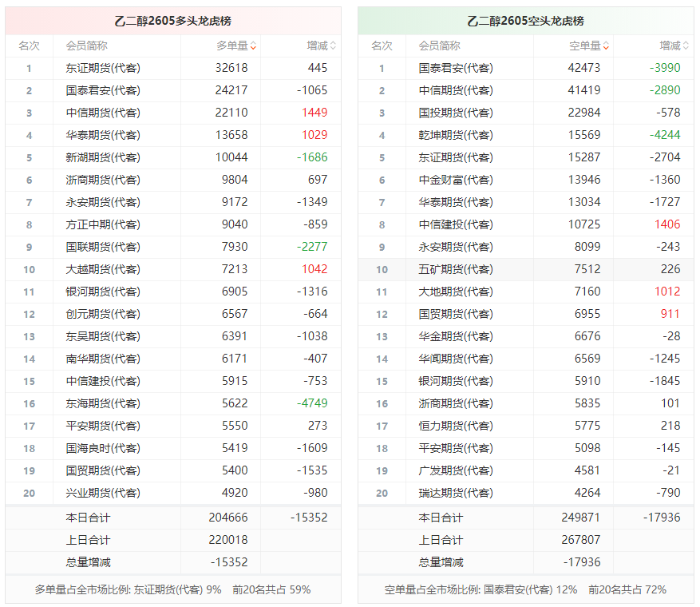
Task: Click 会员简称 header in short table
Action: pyautogui.click(x=439, y=46)
